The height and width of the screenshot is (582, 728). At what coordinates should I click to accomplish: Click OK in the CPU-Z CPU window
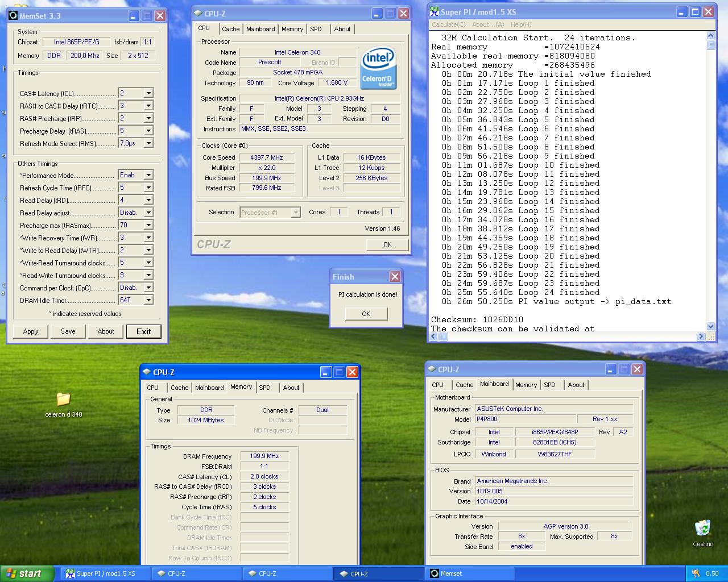[387, 245]
